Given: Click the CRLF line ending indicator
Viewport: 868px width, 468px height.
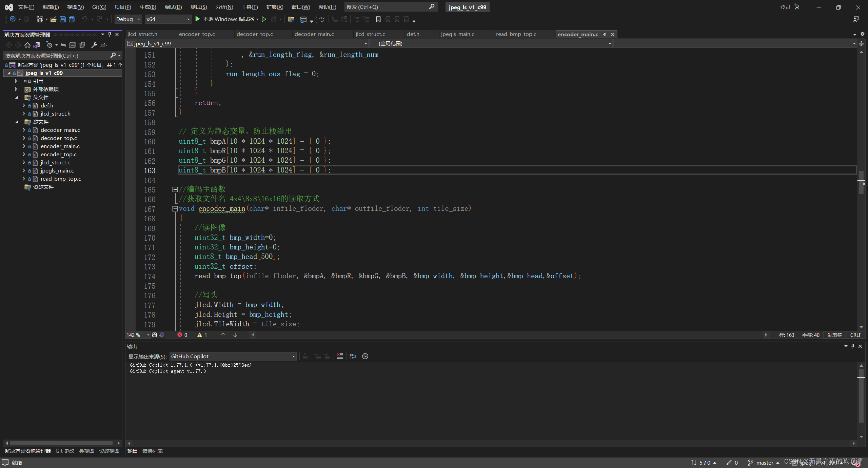Looking at the screenshot, I should point(856,335).
